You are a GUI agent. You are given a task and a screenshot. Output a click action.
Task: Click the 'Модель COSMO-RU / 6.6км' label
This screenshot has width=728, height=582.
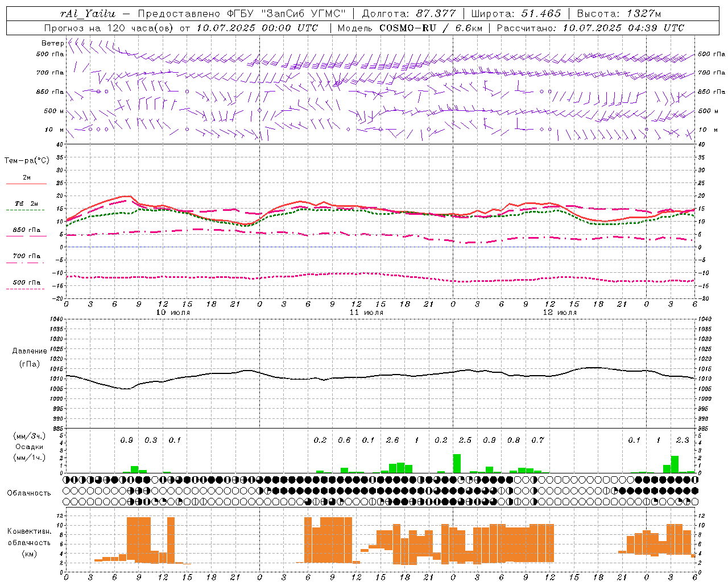point(409,28)
